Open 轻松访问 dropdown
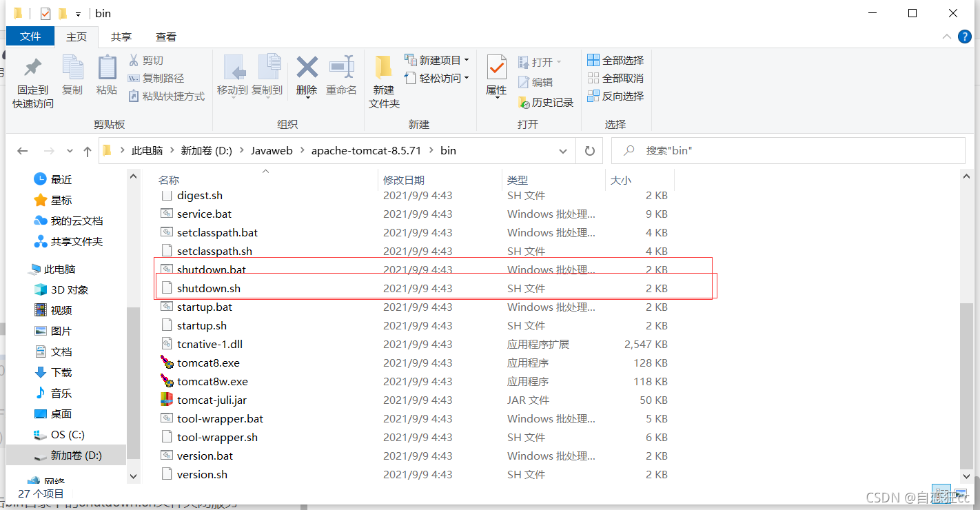Image resolution: width=980 pixels, height=510 pixels. [437, 79]
